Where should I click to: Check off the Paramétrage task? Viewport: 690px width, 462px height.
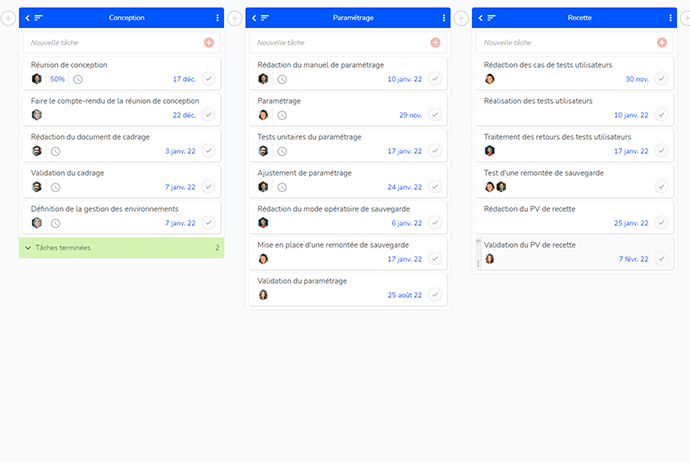[435, 115]
